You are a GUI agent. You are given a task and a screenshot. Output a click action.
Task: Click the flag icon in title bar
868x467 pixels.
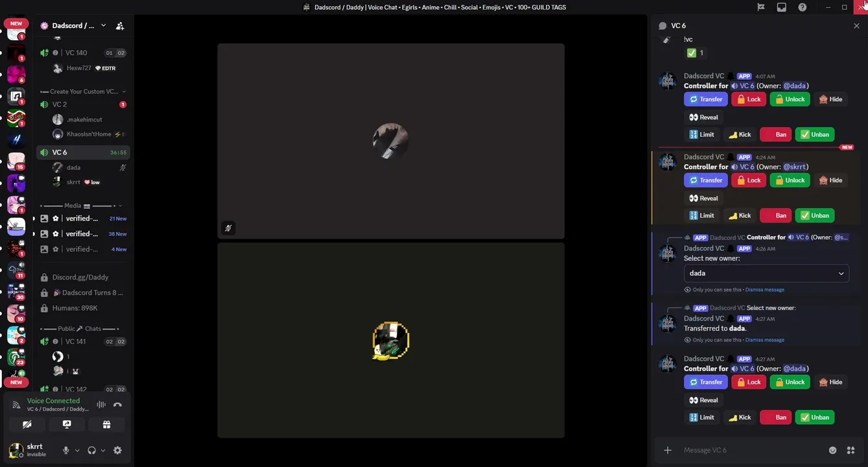(x=761, y=7)
